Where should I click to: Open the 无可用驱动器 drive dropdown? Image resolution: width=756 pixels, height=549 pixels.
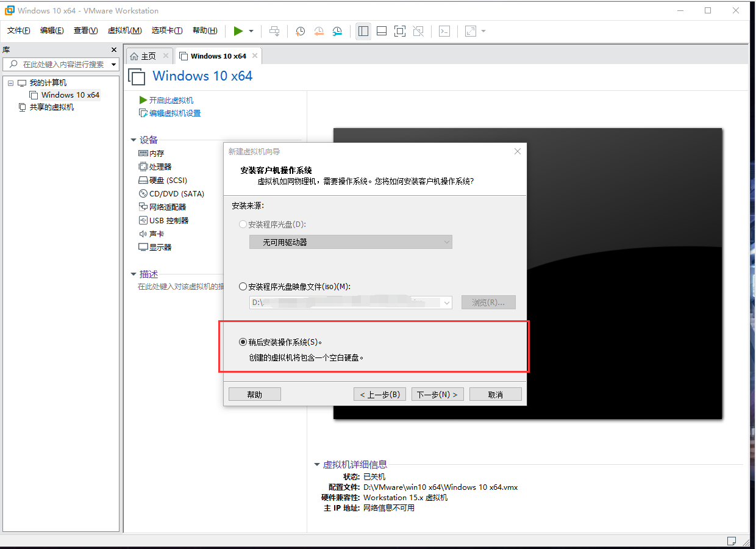pyautogui.click(x=351, y=242)
